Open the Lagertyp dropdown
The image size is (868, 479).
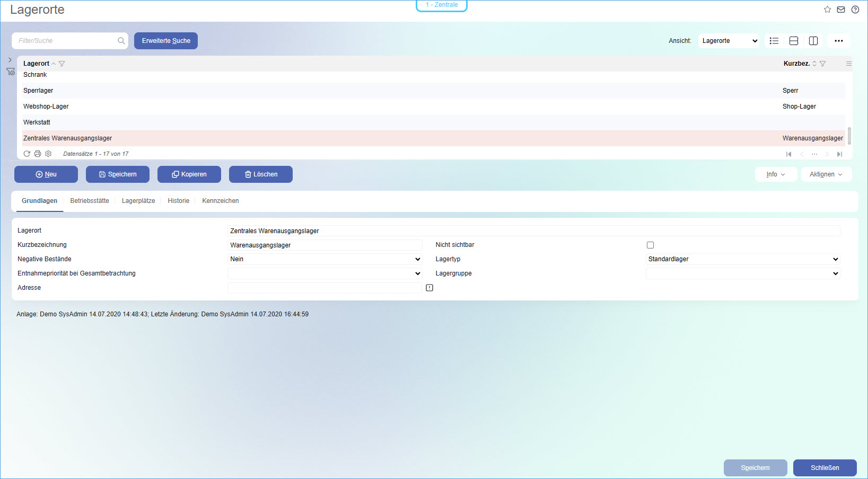click(x=742, y=259)
